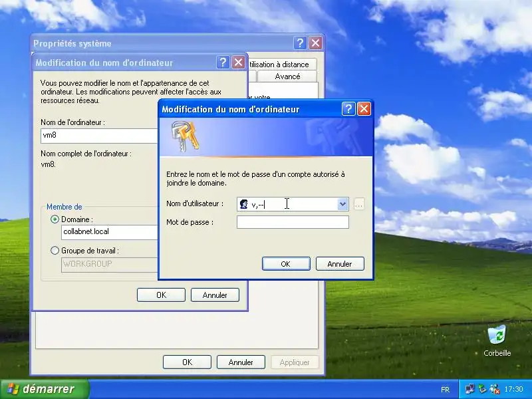
Task: Click the domain field containing collabnet.local
Action: 110,232
